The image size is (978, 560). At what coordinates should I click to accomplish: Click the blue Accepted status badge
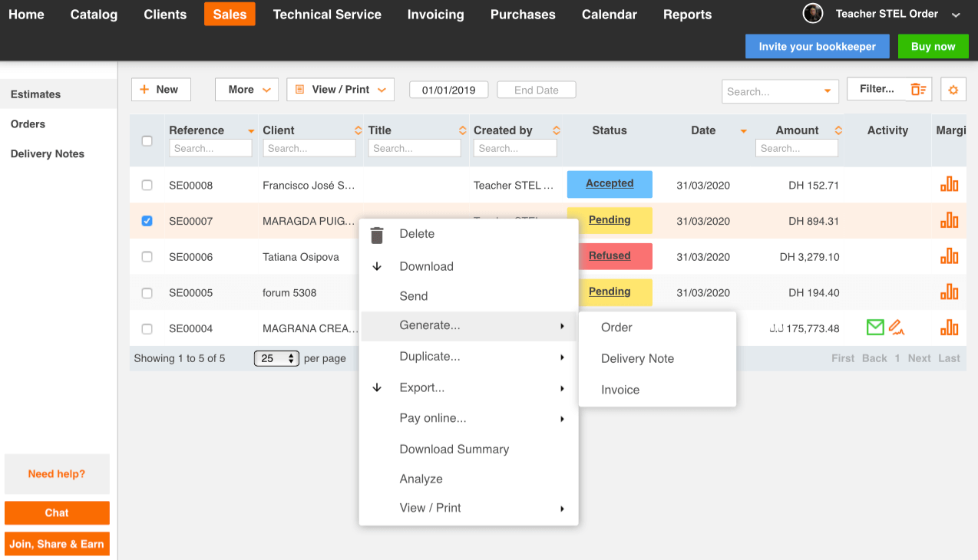tap(610, 184)
